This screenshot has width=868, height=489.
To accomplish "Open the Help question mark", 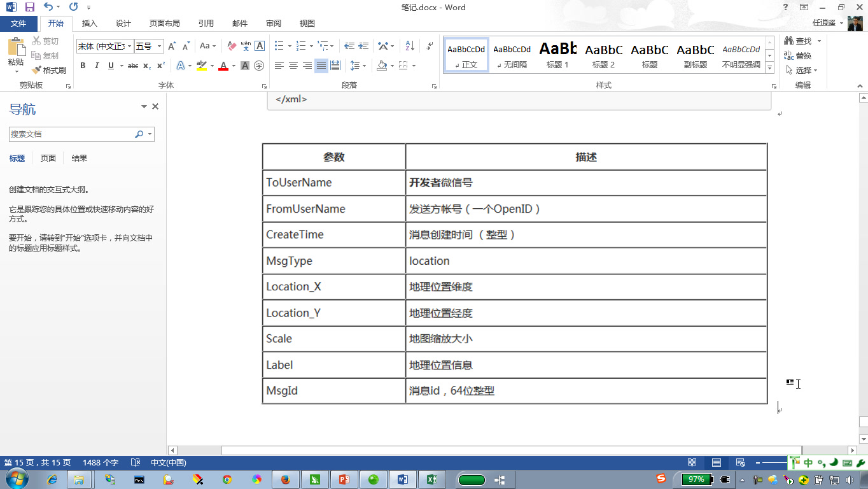I will (786, 7).
